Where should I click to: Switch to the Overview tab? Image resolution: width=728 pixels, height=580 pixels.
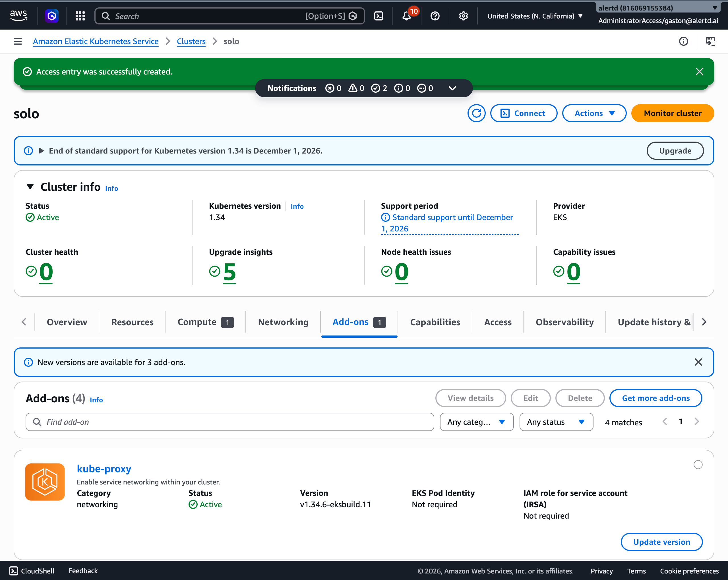click(x=67, y=322)
